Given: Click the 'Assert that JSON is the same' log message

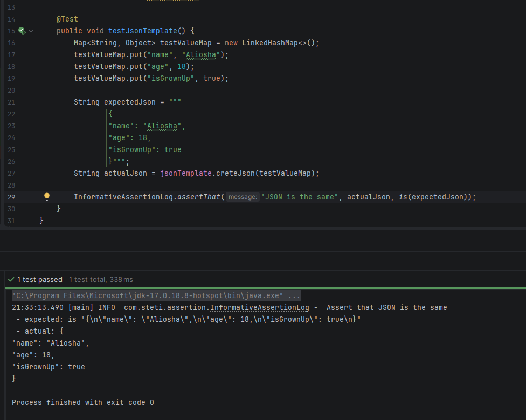Looking at the screenshot, I should (387, 308).
